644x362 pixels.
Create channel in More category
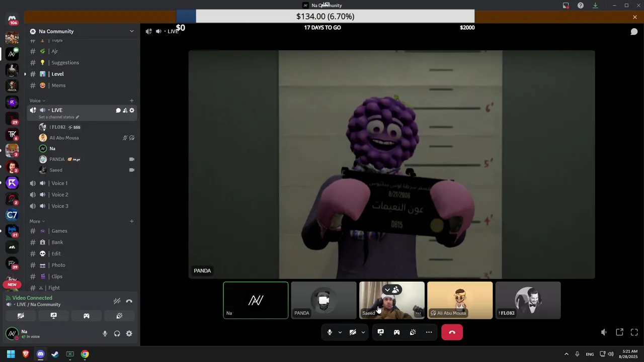pyautogui.click(x=132, y=221)
